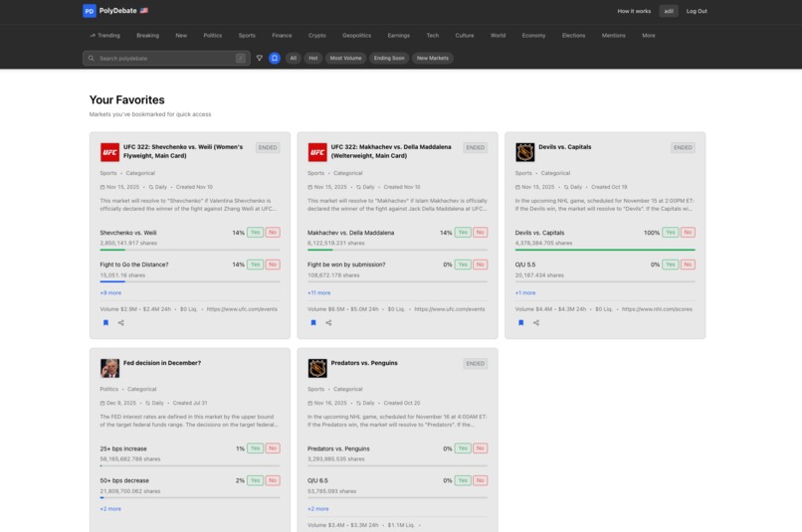Open How it works
Image resolution: width=802 pixels, height=532 pixels.
(634, 11)
